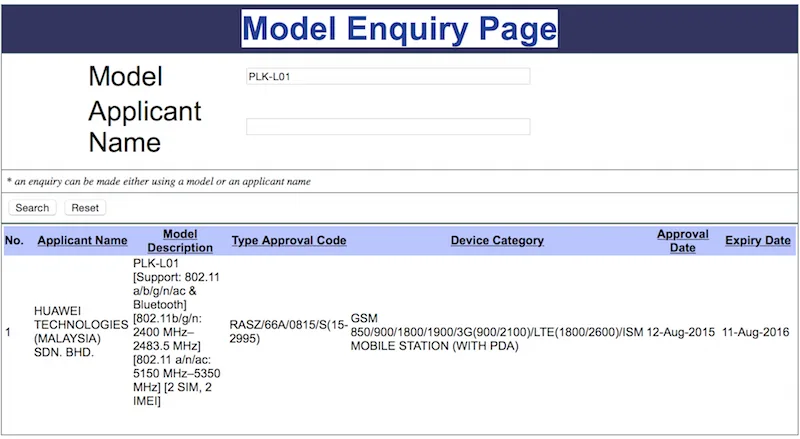Focus the Model input field containing PLK-L01
The height and width of the screenshot is (439, 800).
(x=388, y=77)
